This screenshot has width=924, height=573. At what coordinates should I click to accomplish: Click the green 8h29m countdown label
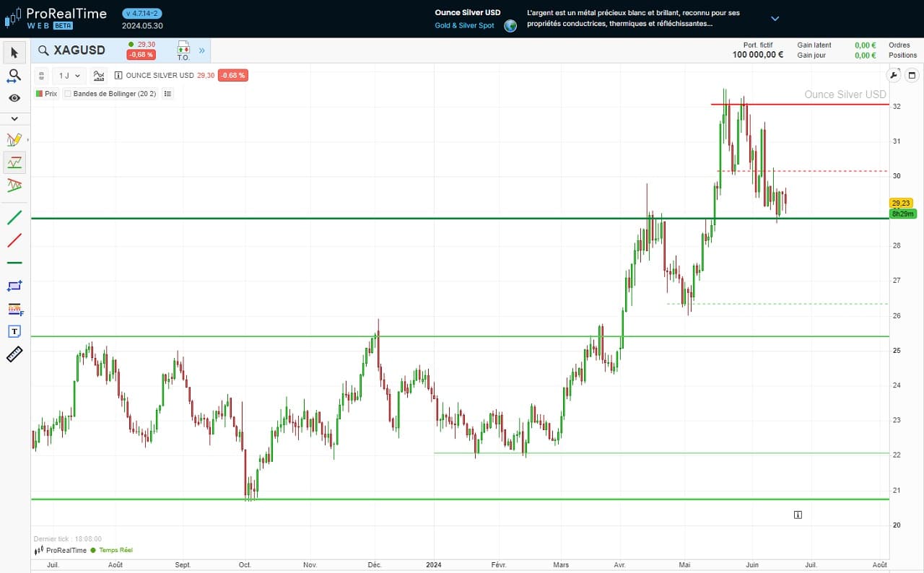[x=903, y=214]
